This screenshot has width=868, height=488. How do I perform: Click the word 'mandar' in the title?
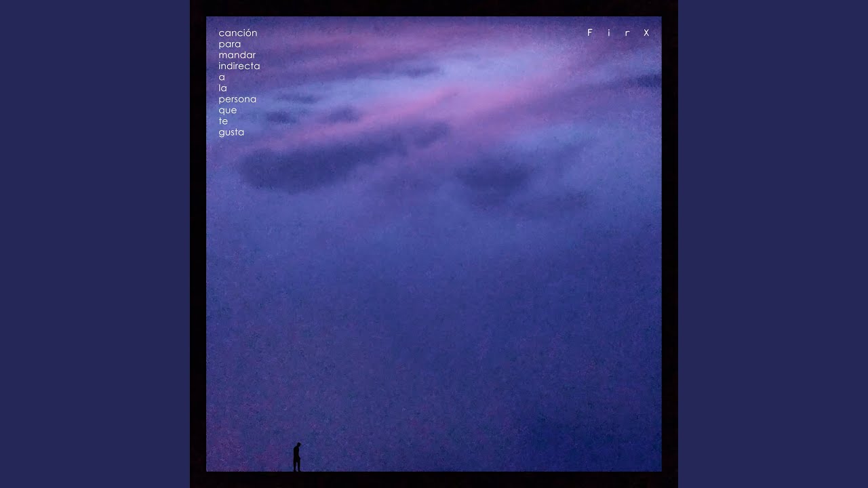(x=237, y=55)
